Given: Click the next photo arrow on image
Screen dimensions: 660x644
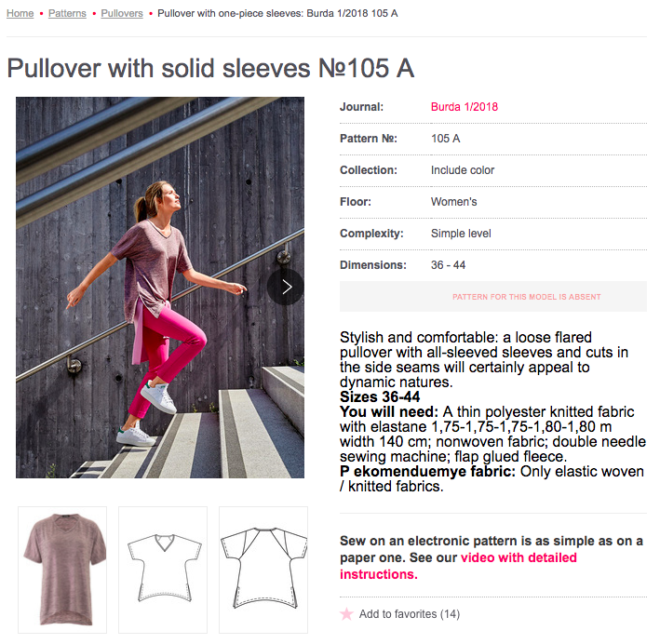Looking at the screenshot, I should 286,287.
